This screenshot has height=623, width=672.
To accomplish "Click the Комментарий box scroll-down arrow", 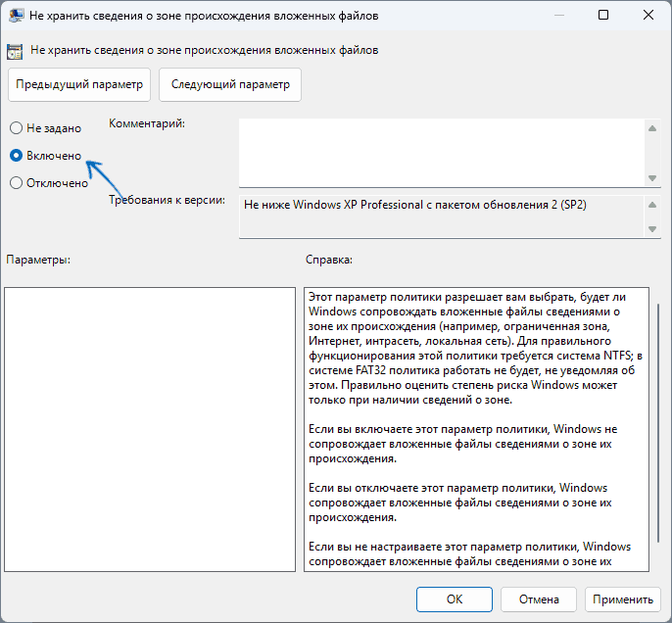I will 652,177.
